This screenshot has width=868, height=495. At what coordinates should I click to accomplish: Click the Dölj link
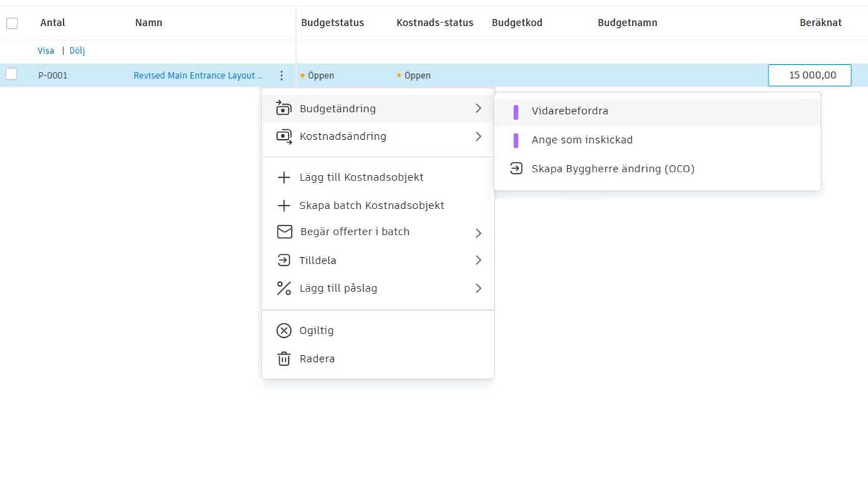point(77,51)
